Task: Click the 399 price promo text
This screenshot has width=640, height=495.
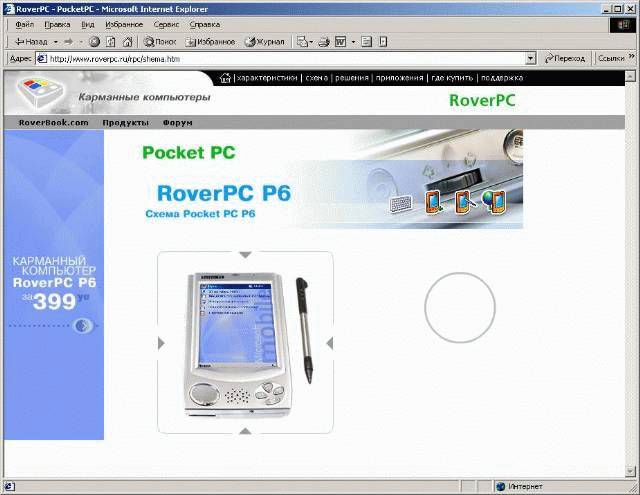Action: [55, 302]
